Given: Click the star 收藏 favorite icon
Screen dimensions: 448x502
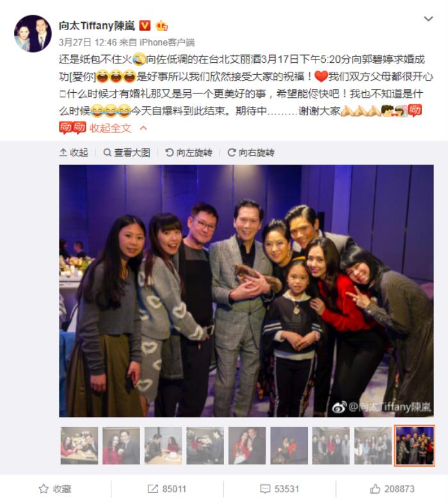Looking at the screenshot, I should point(44,489).
